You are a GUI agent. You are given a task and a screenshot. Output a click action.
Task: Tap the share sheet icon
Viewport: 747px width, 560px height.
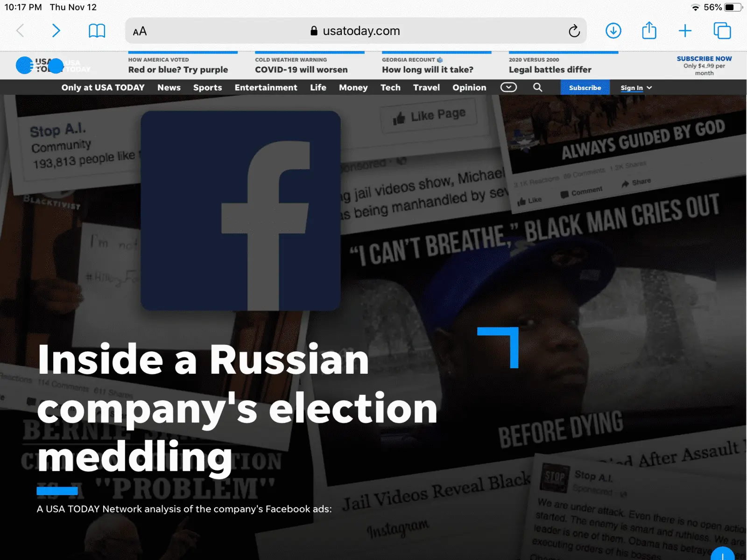(x=649, y=30)
